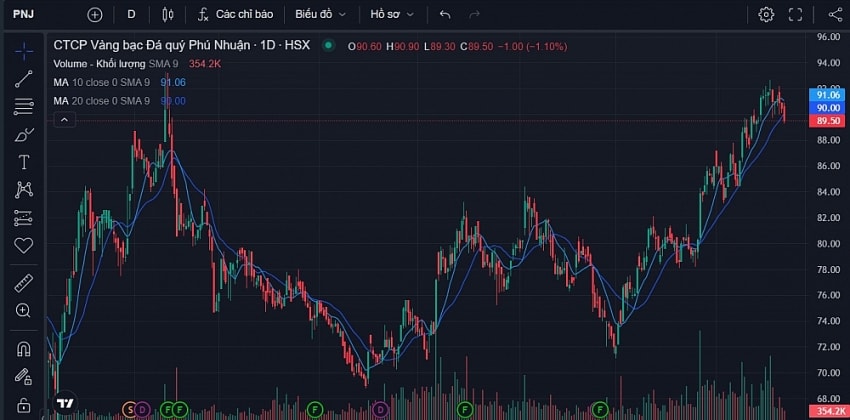Click the 354.2K volume axis label
850x420 pixels.
tap(827, 411)
